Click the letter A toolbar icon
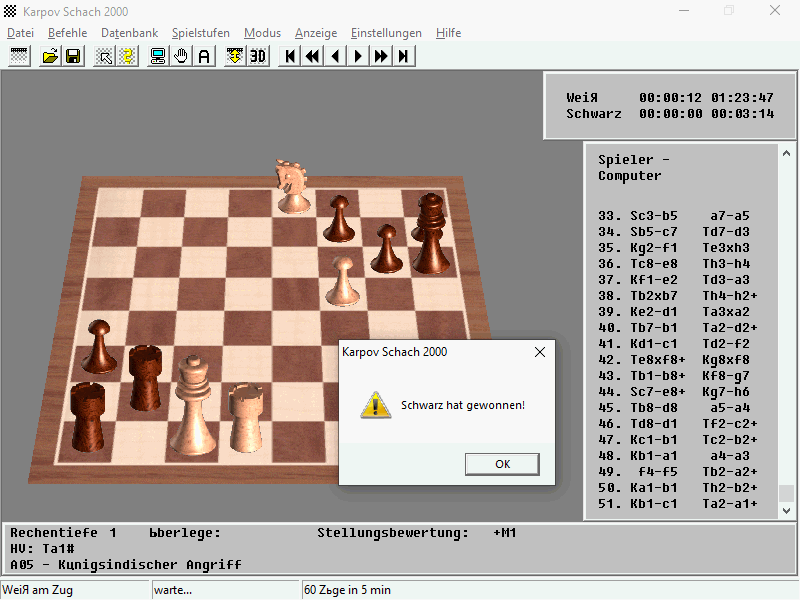 [204, 56]
